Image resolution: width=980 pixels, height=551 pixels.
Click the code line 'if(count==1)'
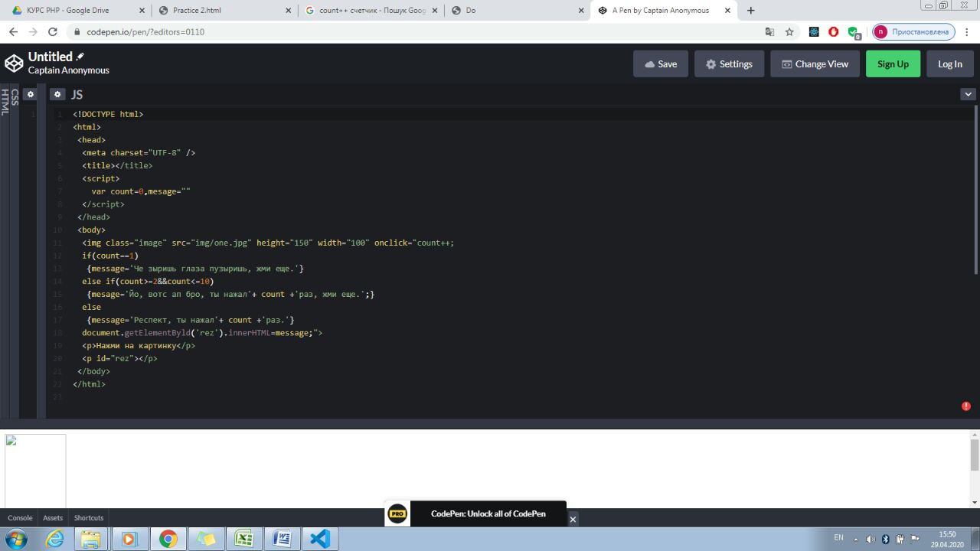pyautogui.click(x=110, y=256)
